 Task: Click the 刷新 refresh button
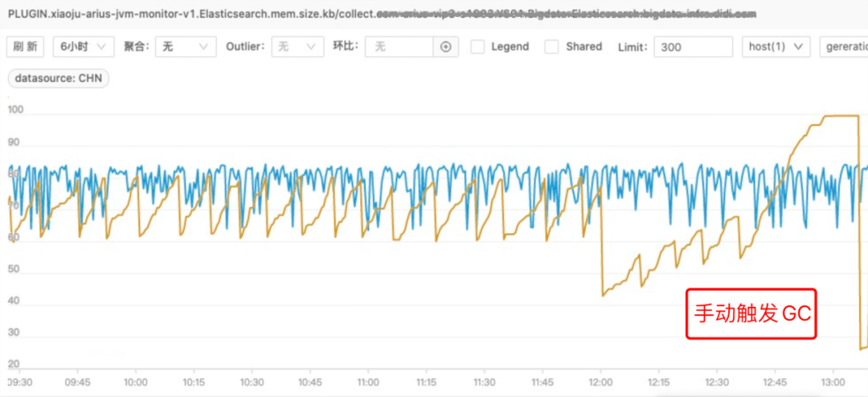coord(26,47)
